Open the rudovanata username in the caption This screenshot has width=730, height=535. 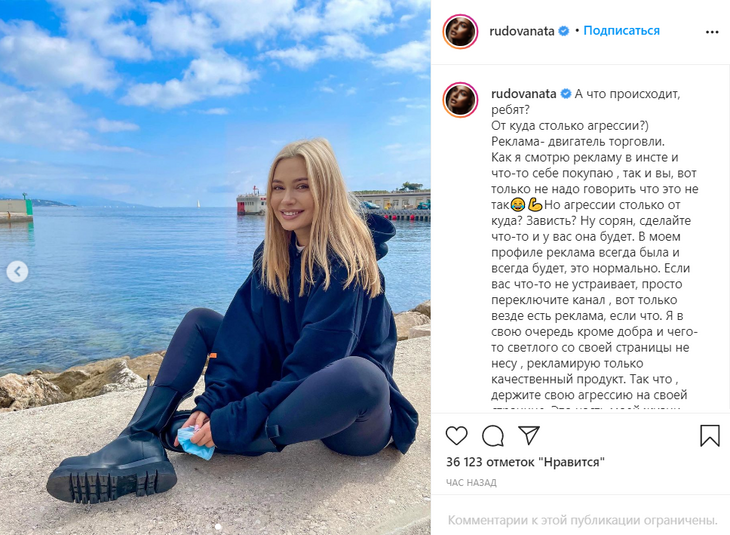524,94
